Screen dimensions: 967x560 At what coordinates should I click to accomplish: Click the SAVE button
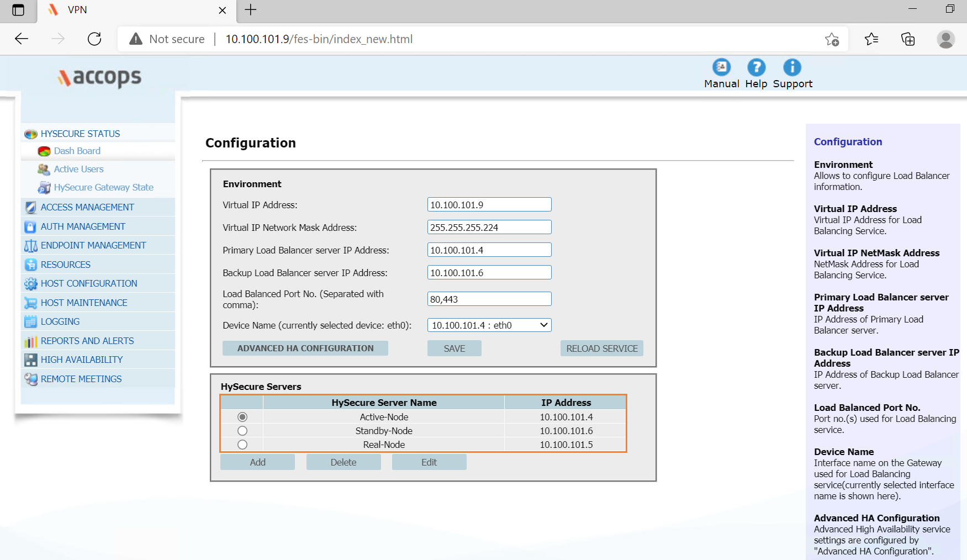point(455,348)
